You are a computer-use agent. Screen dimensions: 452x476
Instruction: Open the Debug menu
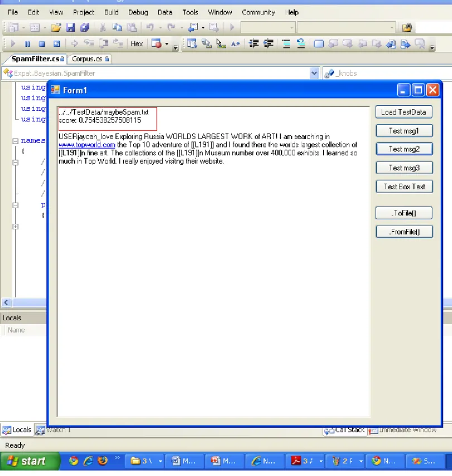[138, 12]
